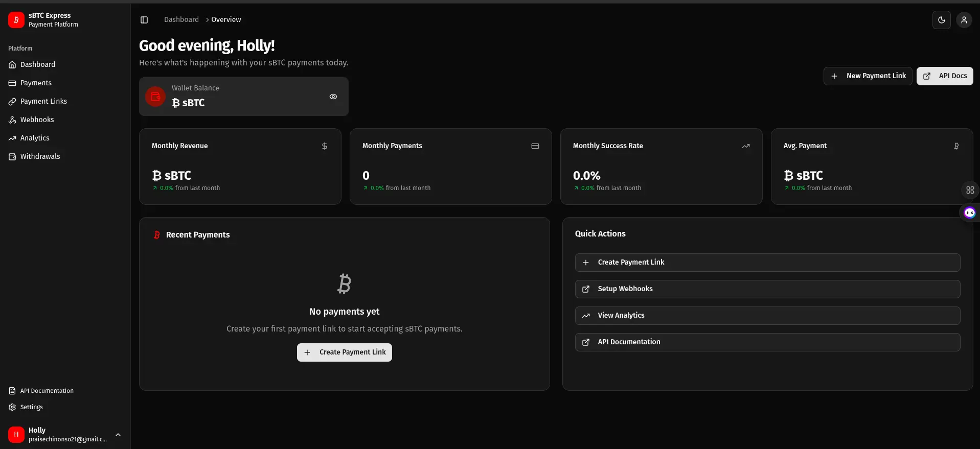
Task: Click the New Payment Link button
Action: (868, 76)
